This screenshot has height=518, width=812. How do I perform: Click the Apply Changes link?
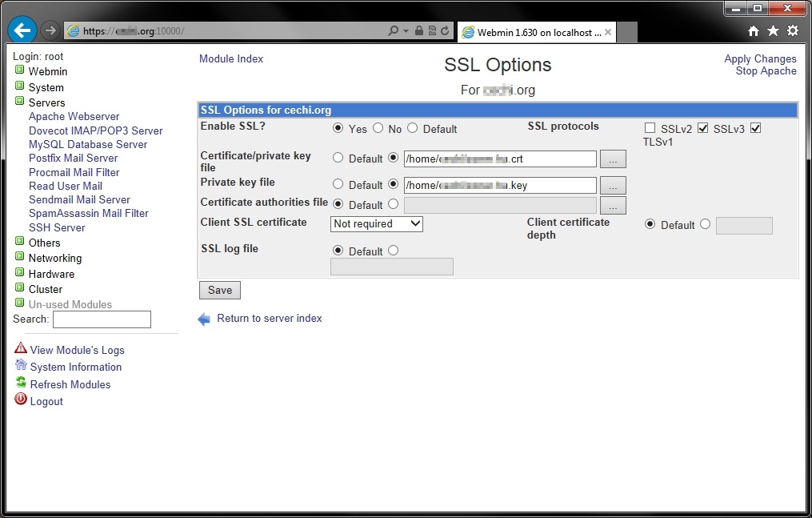tap(760, 58)
